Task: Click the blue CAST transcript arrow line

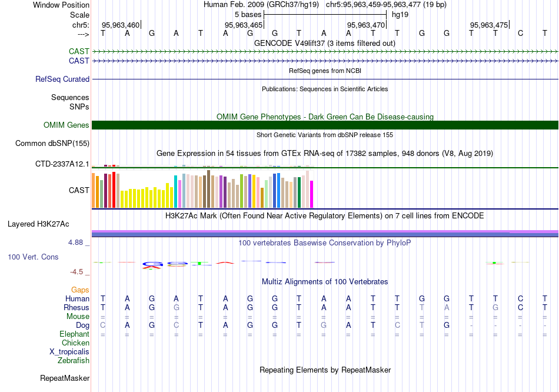Action: (x=325, y=61)
